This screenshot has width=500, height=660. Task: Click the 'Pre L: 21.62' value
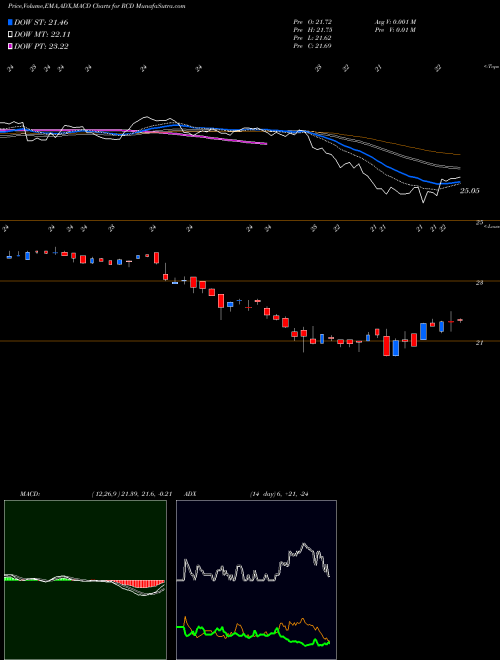click(x=313, y=38)
